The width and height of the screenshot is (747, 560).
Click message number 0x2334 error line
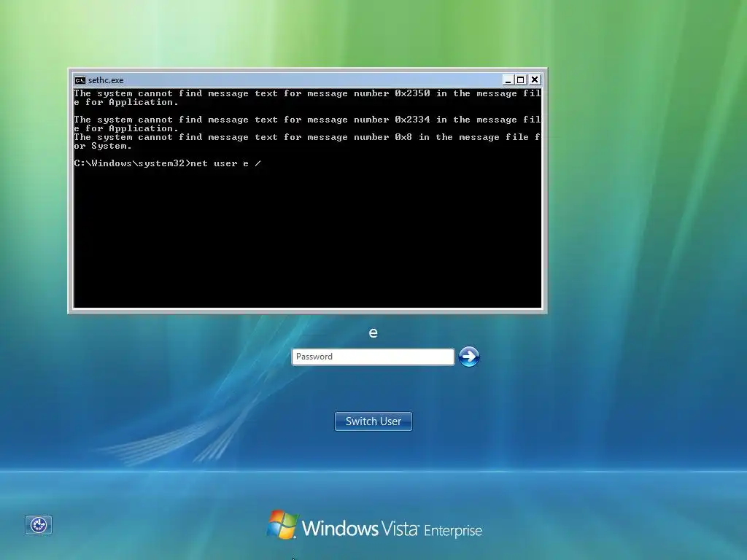(307, 124)
